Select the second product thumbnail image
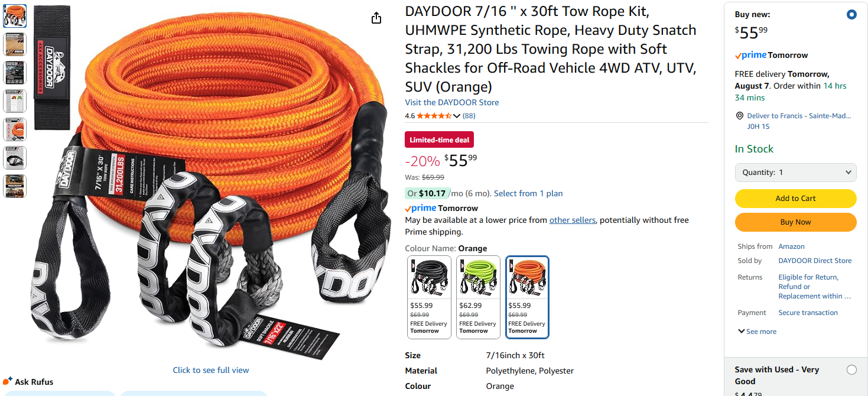This screenshot has width=868, height=396. pos(15,44)
